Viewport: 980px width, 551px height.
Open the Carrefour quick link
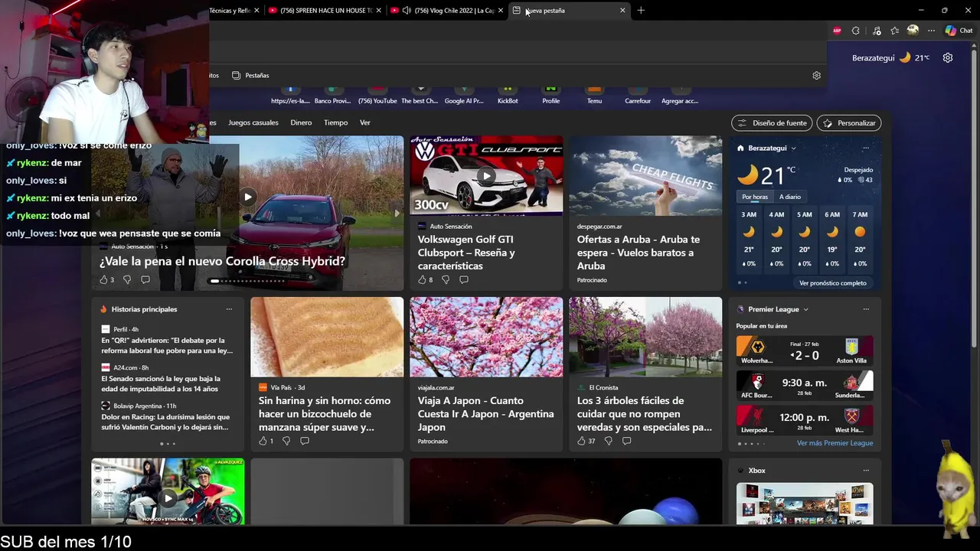(638, 95)
